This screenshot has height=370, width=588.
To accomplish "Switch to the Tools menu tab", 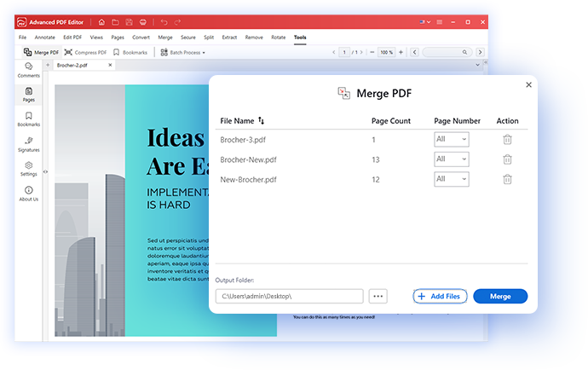I will (x=300, y=38).
